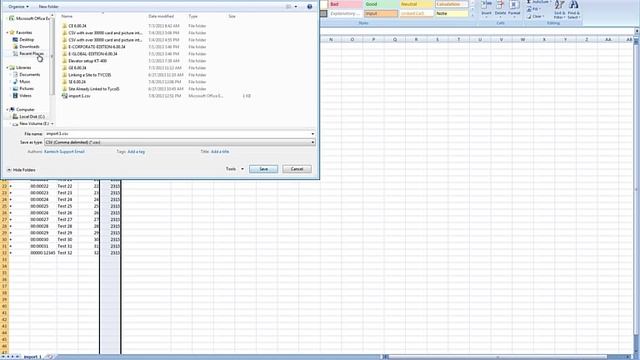640x360 pixels.
Task: Select the Elevator setup KT-400 folder
Action: (x=87, y=61)
